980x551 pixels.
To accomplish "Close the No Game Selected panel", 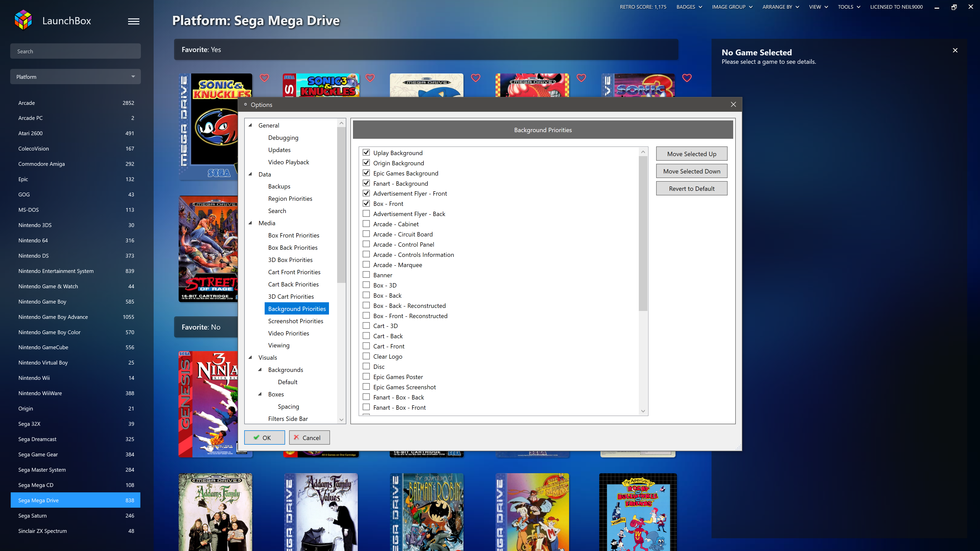I will tap(955, 50).
